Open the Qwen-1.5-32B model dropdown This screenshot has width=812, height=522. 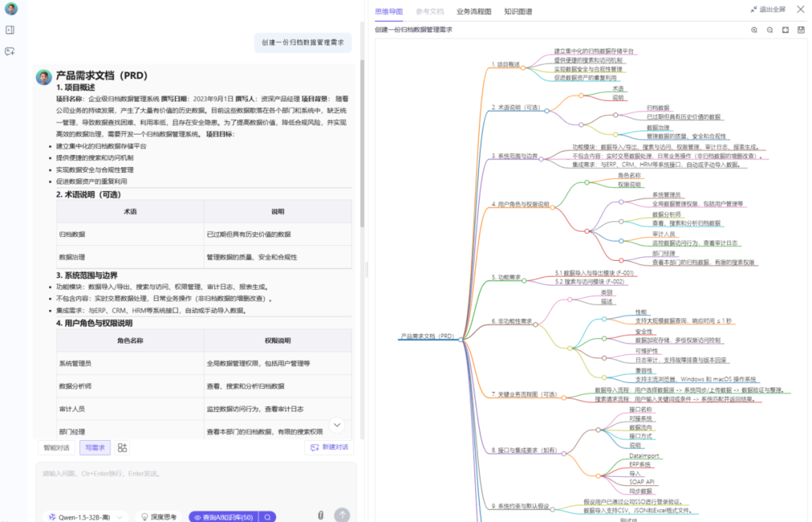pos(86,517)
